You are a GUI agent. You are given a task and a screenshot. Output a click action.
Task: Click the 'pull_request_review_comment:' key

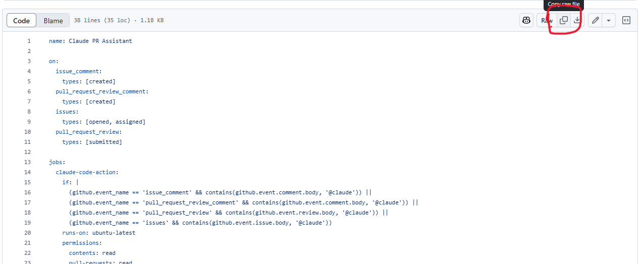(x=102, y=91)
